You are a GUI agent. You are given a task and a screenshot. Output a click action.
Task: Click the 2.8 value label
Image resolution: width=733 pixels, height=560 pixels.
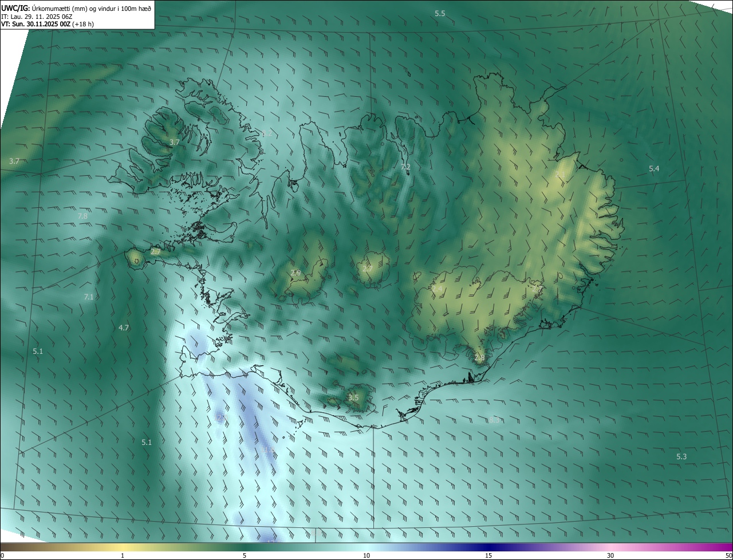pyautogui.click(x=479, y=357)
